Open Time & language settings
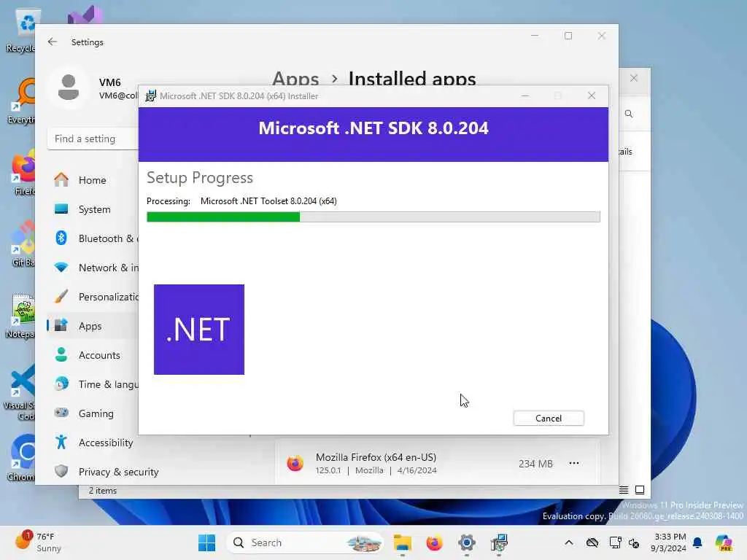Image resolution: width=747 pixels, height=560 pixels. click(x=93, y=384)
